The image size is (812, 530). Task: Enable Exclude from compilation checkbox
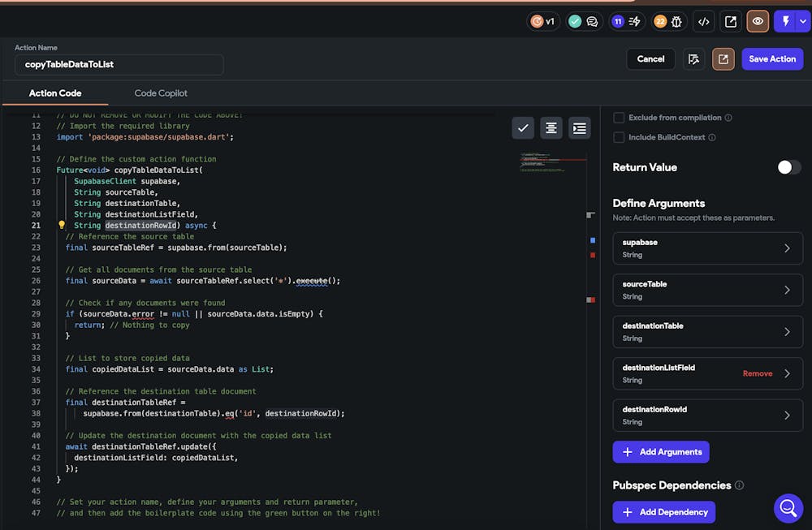pos(619,118)
